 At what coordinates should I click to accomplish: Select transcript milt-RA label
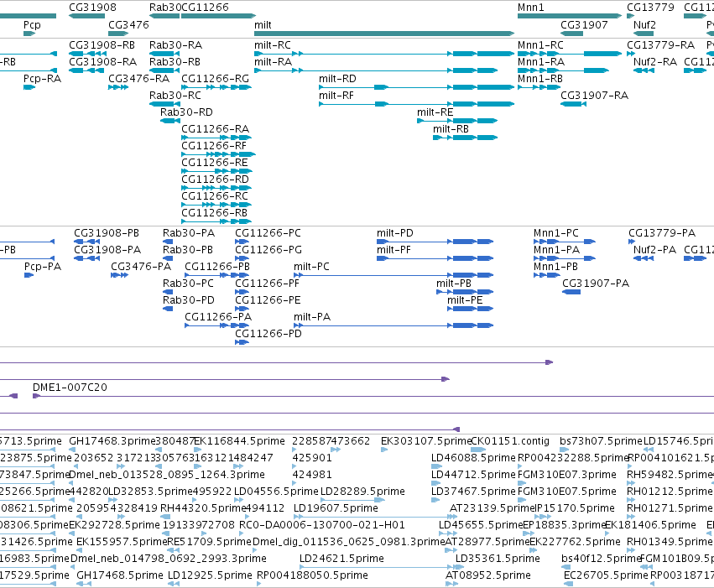click(x=273, y=62)
